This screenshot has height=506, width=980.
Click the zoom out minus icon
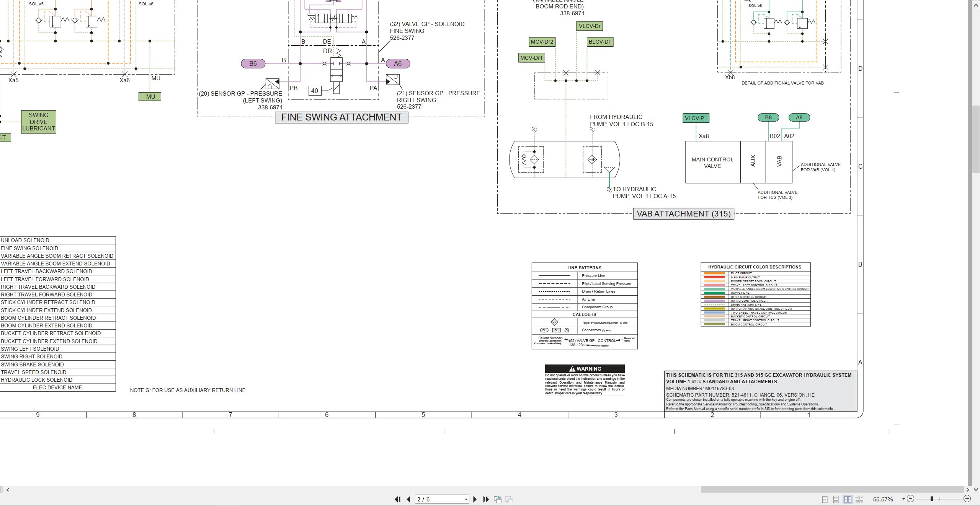[x=911, y=499]
